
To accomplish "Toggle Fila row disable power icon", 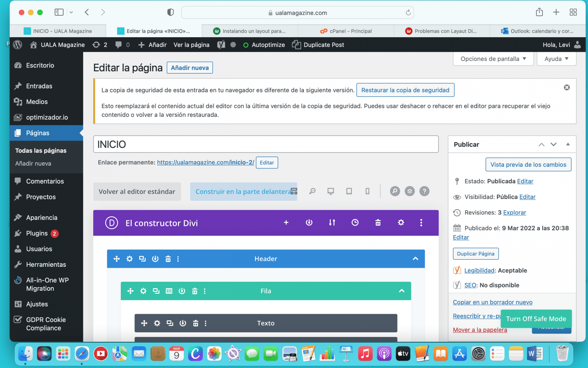I will point(182,291).
